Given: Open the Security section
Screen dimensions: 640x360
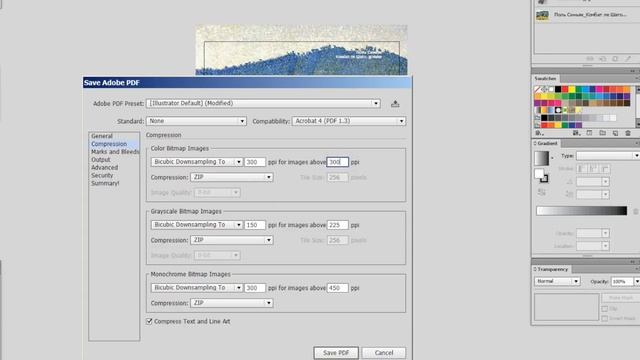Looking at the screenshot, I should click(102, 176).
